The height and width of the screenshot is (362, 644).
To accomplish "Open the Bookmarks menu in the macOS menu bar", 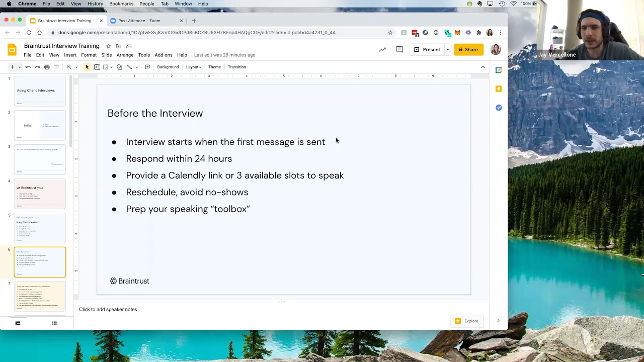I will tap(121, 4).
